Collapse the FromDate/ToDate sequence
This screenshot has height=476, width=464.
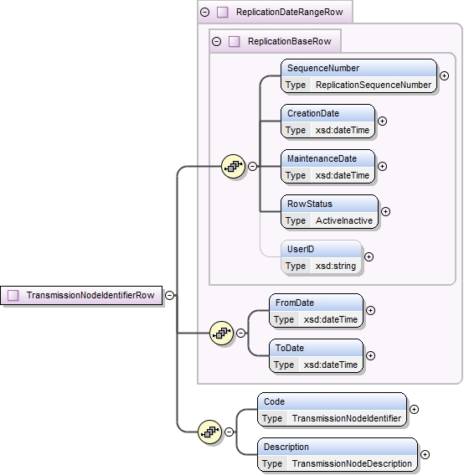tap(240, 333)
